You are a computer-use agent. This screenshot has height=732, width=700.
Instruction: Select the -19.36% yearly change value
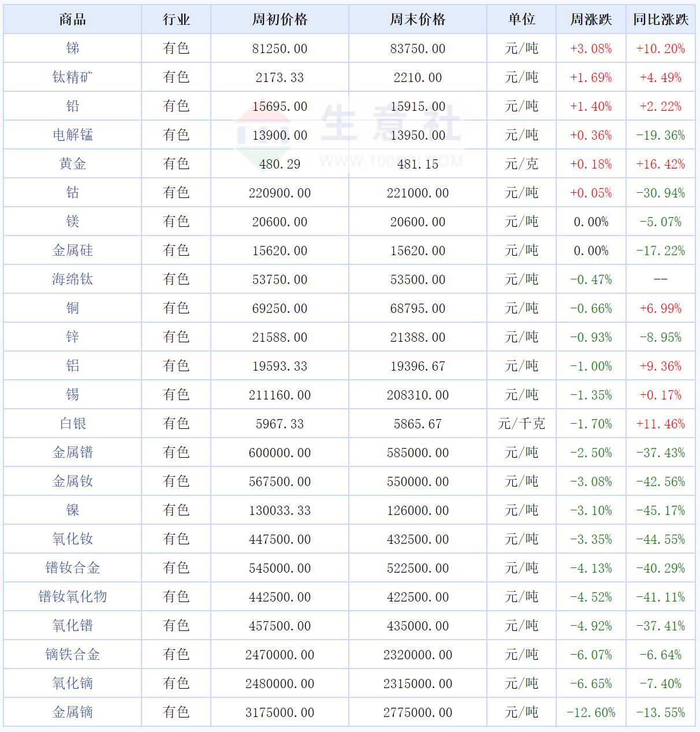(661, 135)
